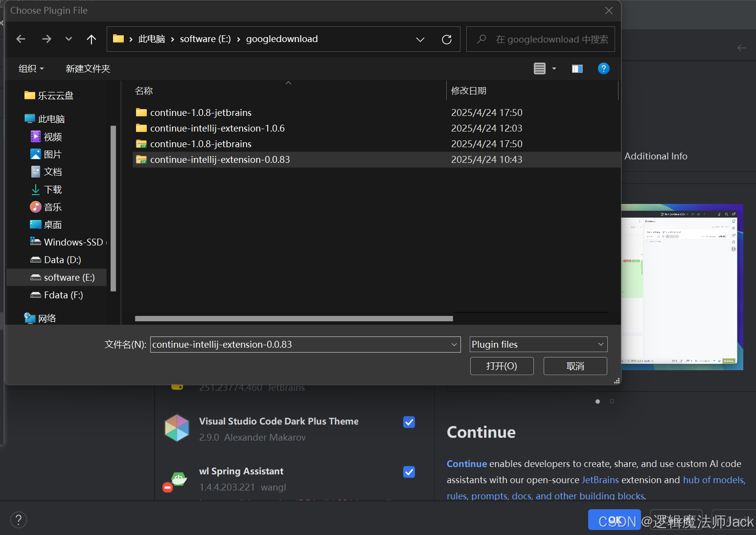Image resolution: width=756 pixels, height=535 pixels.
Task: Click the 2025/4/24 12:03 date cell
Action: [486, 128]
